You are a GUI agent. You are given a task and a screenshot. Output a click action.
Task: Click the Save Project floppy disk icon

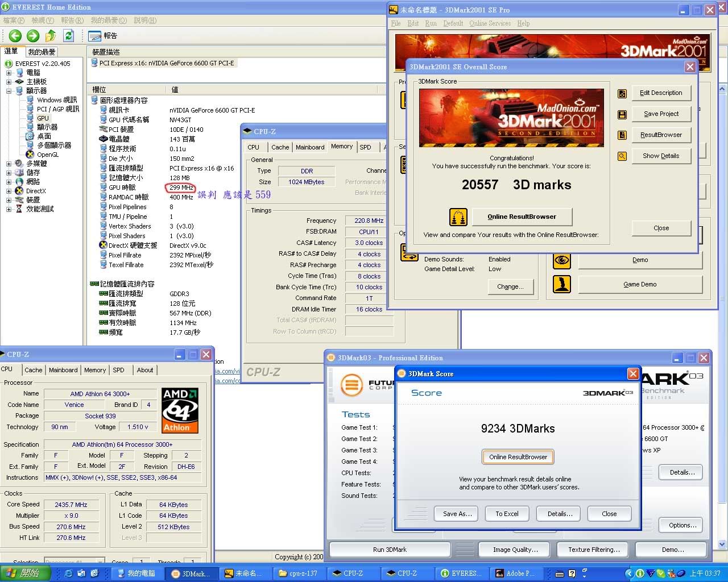point(622,114)
